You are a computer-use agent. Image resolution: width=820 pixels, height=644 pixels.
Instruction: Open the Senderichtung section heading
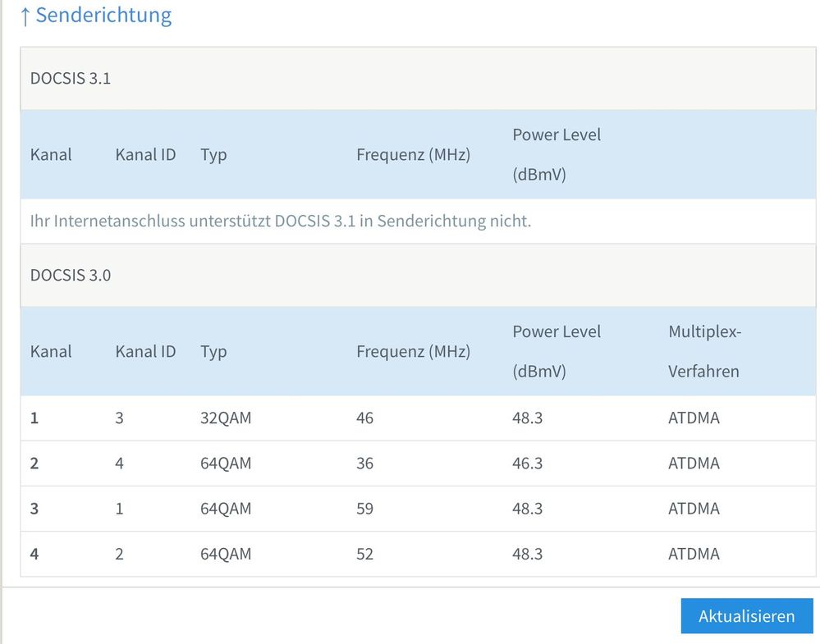[103, 16]
